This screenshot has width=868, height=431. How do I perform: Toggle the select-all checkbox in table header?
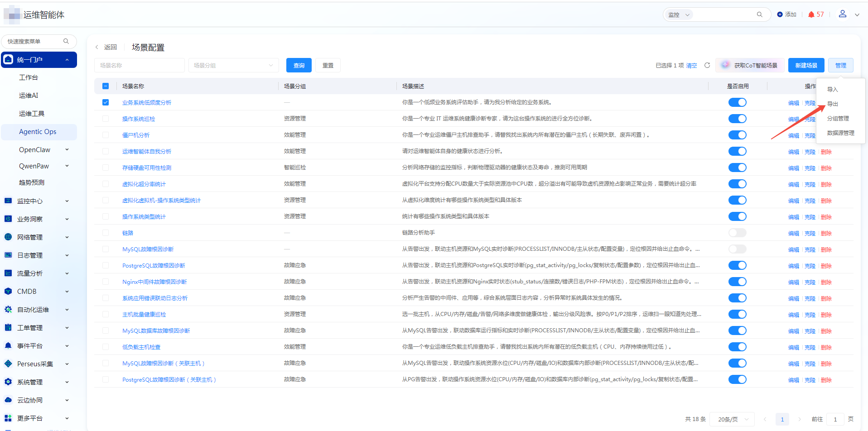[106, 86]
